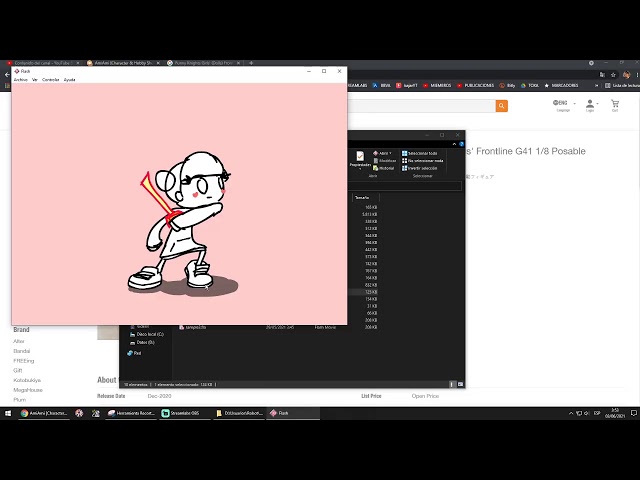Open the File Explorer help icon
Image resolution: width=640 pixels, height=480 pixels.
click(461, 144)
